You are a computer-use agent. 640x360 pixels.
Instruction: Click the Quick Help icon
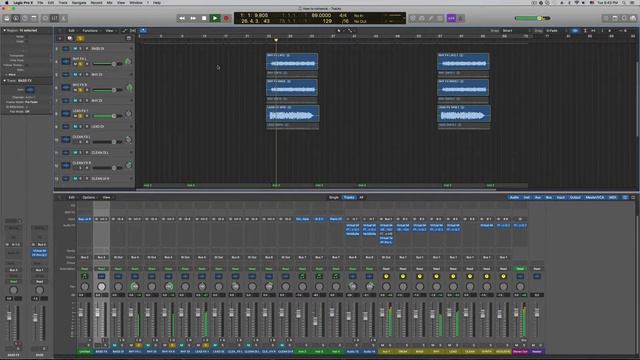pos(24,18)
